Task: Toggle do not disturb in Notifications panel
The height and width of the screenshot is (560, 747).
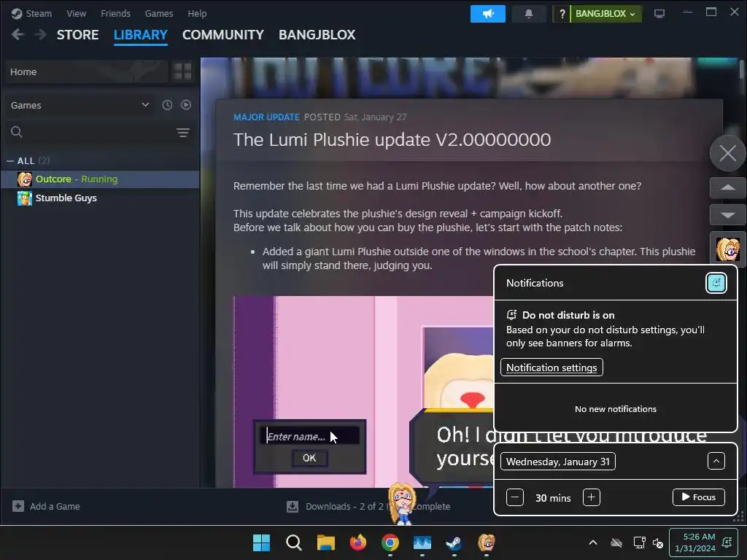Action: [716, 283]
